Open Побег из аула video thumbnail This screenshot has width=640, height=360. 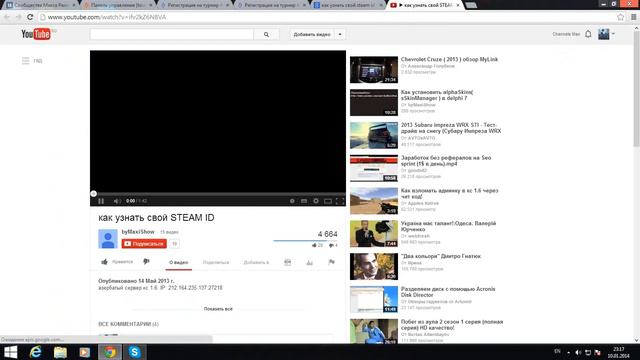click(373, 331)
